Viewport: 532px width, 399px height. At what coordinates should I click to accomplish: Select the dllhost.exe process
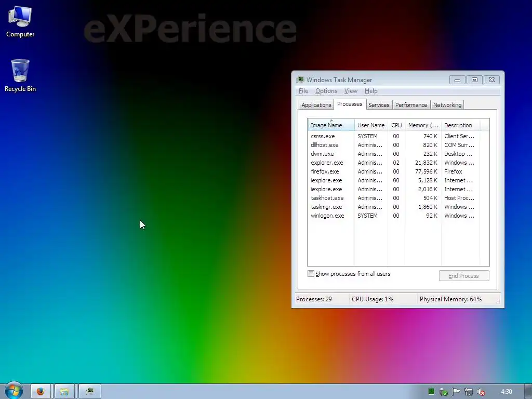(394, 145)
